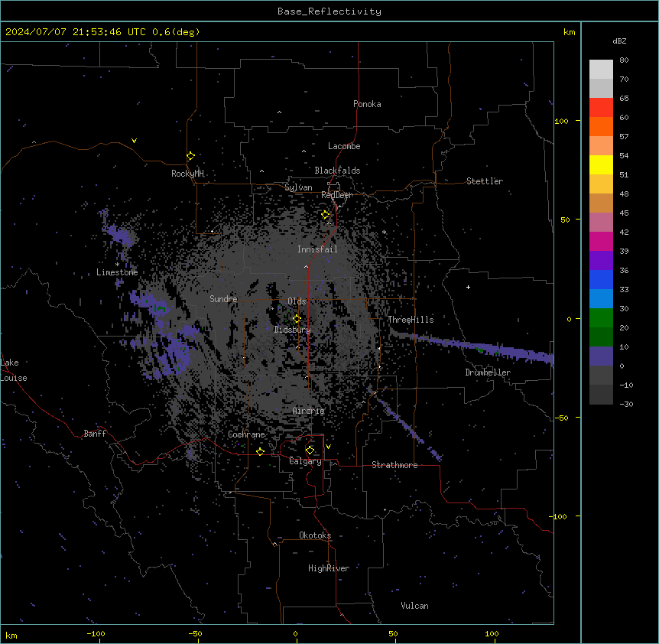Image resolution: width=659 pixels, height=644 pixels.
Task: Click the white plus marker north of Drumheller
Action: (x=468, y=287)
